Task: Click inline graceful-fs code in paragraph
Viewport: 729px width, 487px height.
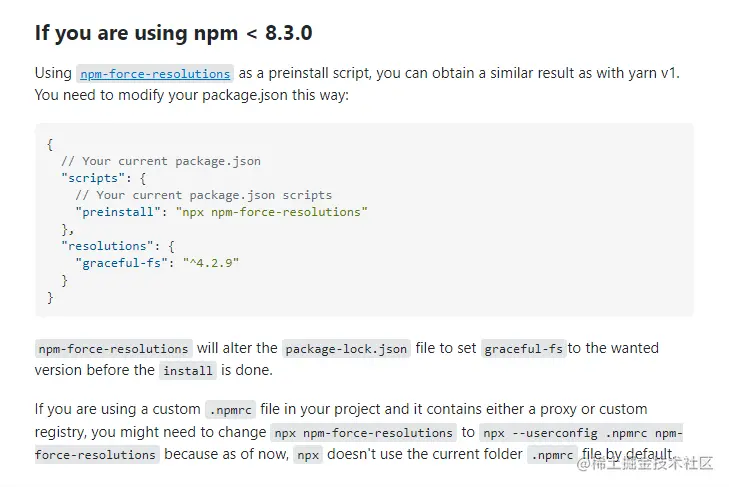Action: (x=524, y=349)
